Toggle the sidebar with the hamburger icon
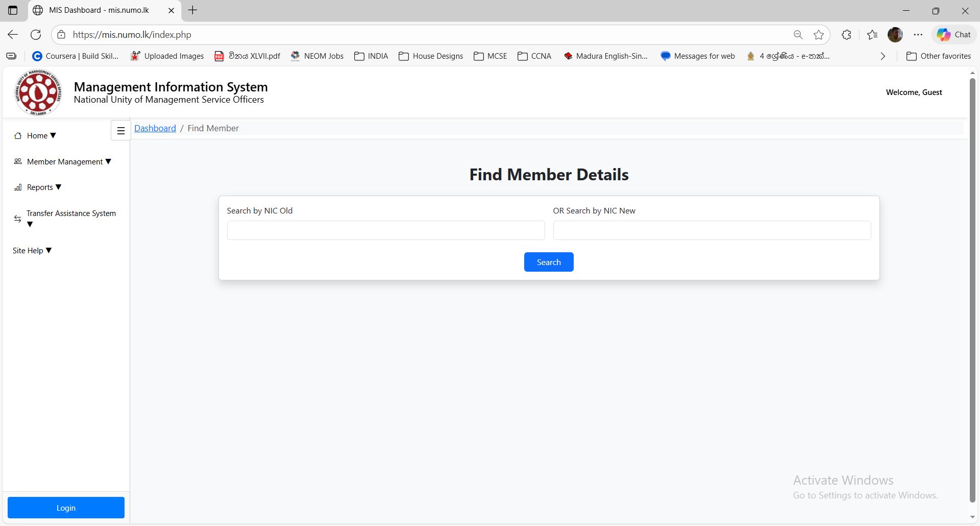980x526 pixels. tap(120, 130)
